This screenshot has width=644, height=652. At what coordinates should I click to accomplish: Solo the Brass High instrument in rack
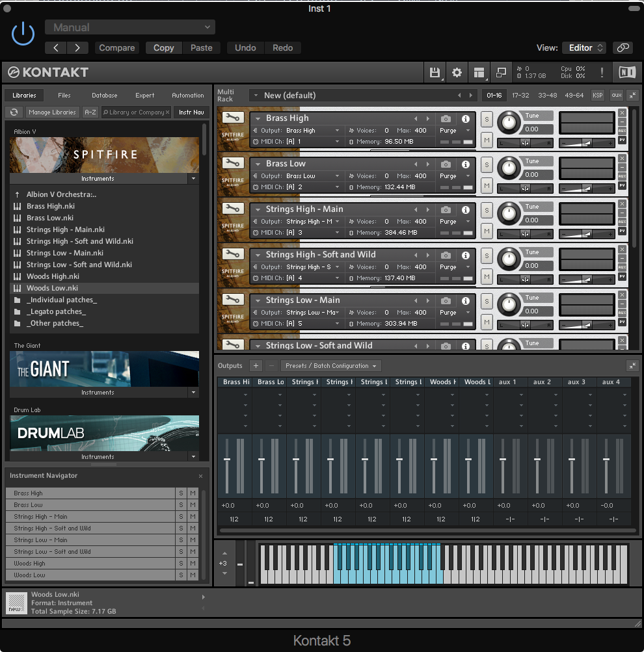pos(487,120)
